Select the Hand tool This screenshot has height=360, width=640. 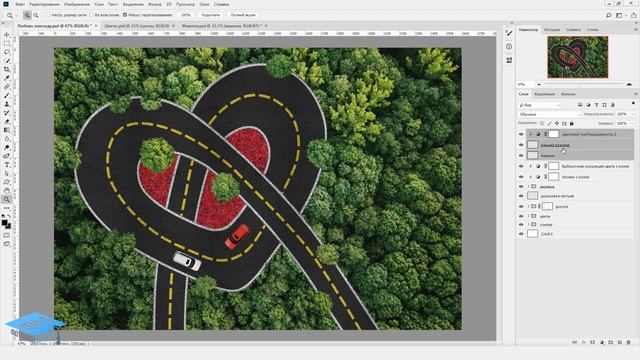point(7,191)
